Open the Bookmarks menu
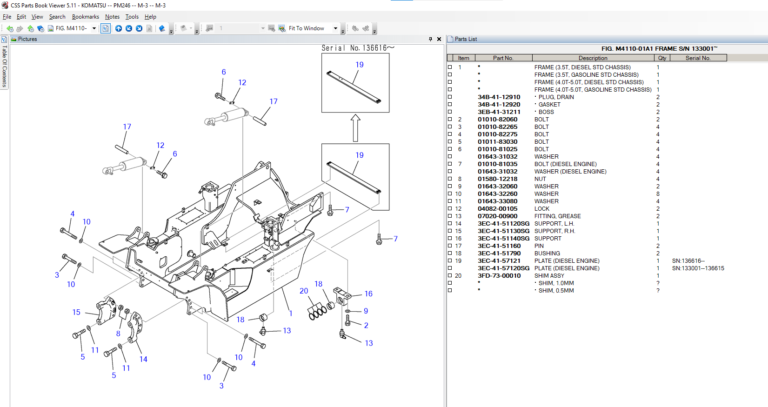The image size is (768, 407). click(x=85, y=17)
